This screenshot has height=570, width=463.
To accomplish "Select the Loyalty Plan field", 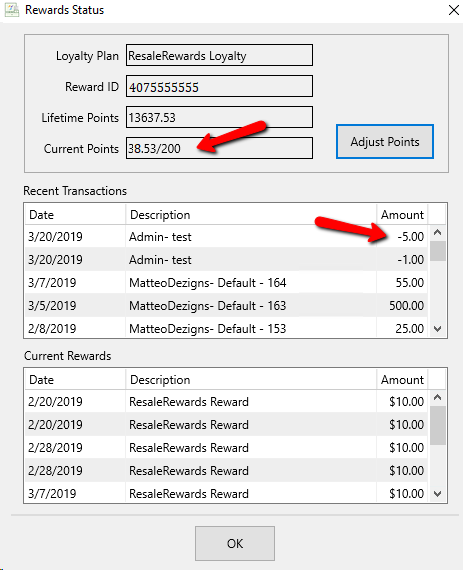I will pyautogui.click(x=219, y=55).
